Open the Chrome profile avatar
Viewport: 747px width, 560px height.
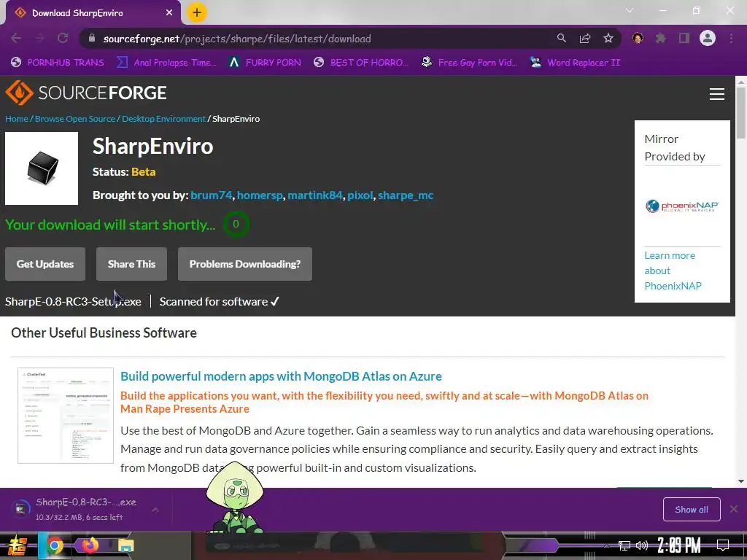708,38
